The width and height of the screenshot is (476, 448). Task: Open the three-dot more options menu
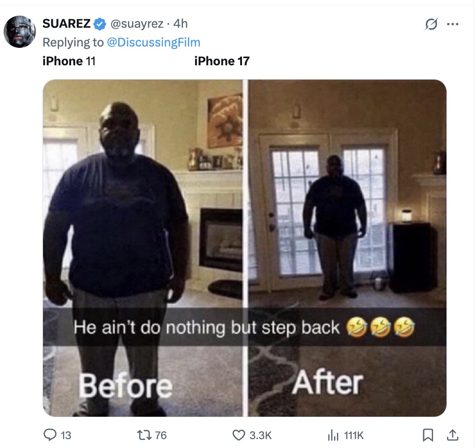click(x=453, y=24)
